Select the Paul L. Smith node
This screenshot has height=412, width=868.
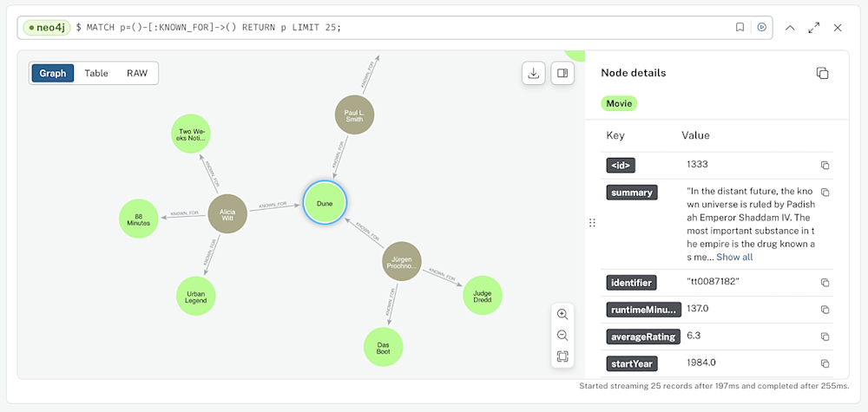click(354, 115)
